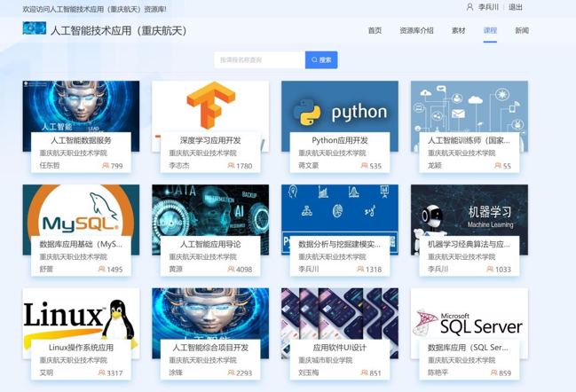Click course title Python应用开发
576x392 pixels.
(x=340, y=140)
